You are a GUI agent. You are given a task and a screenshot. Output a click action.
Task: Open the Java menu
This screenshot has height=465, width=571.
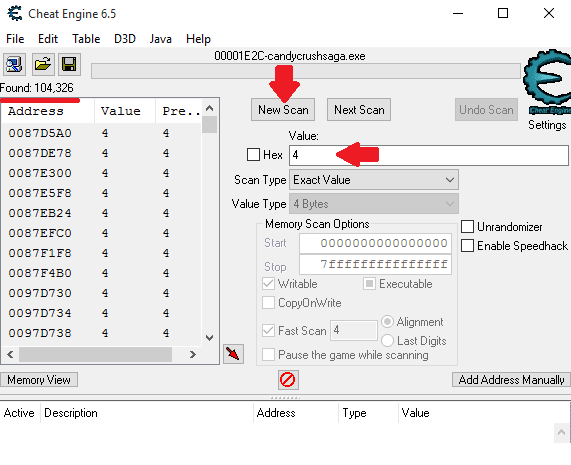(161, 39)
